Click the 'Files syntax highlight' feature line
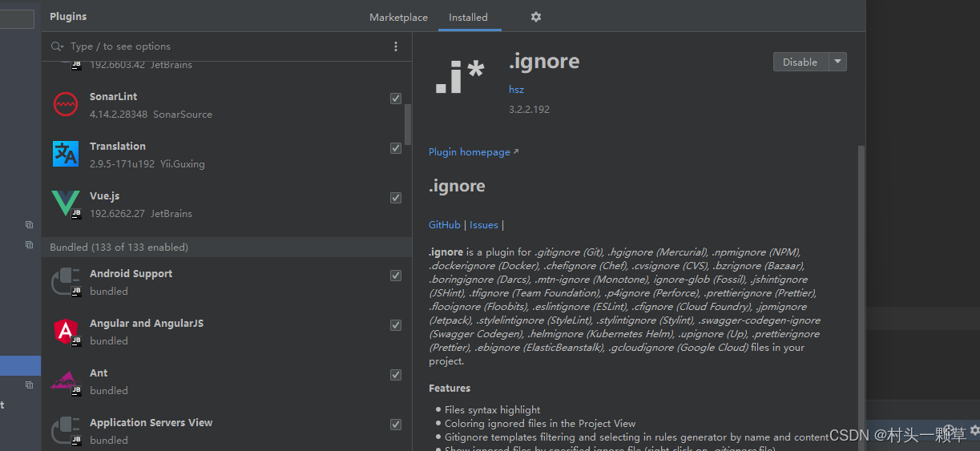980x451 pixels. click(x=492, y=409)
